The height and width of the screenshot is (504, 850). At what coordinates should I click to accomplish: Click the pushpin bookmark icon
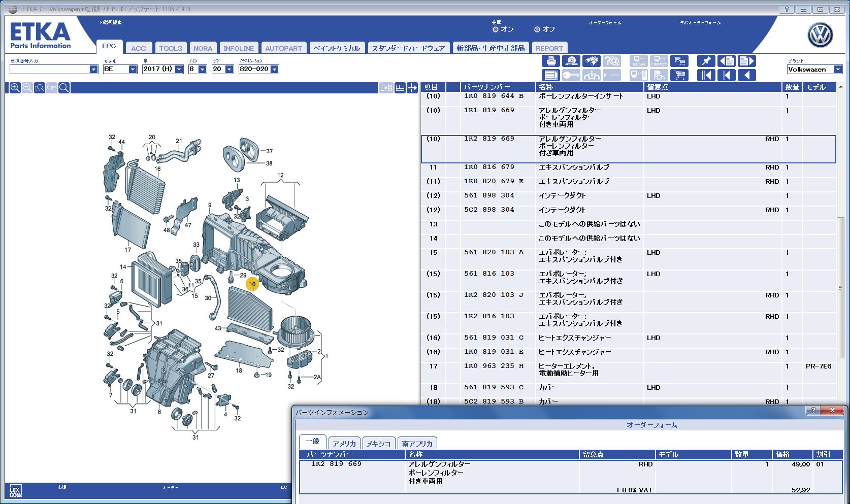(706, 61)
